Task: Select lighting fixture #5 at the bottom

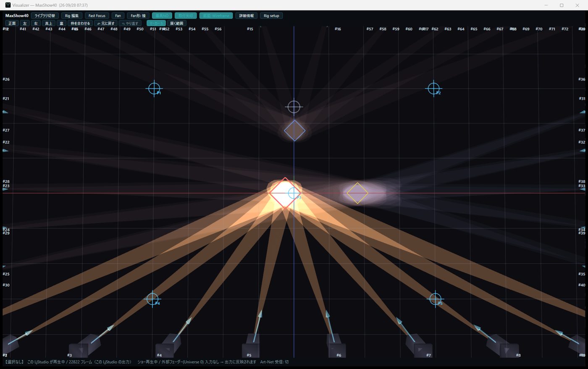Action: [x=251, y=346]
